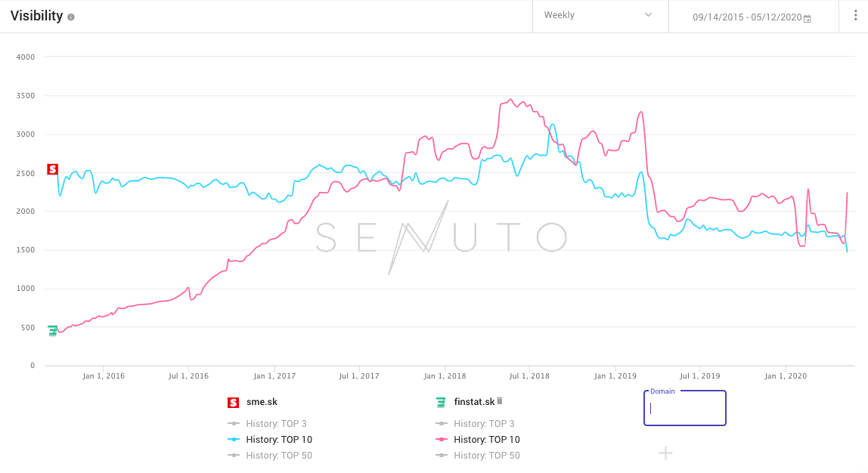The image size is (868, 473).
Task: Focus the Domain input field
Action: click(684, 409)
